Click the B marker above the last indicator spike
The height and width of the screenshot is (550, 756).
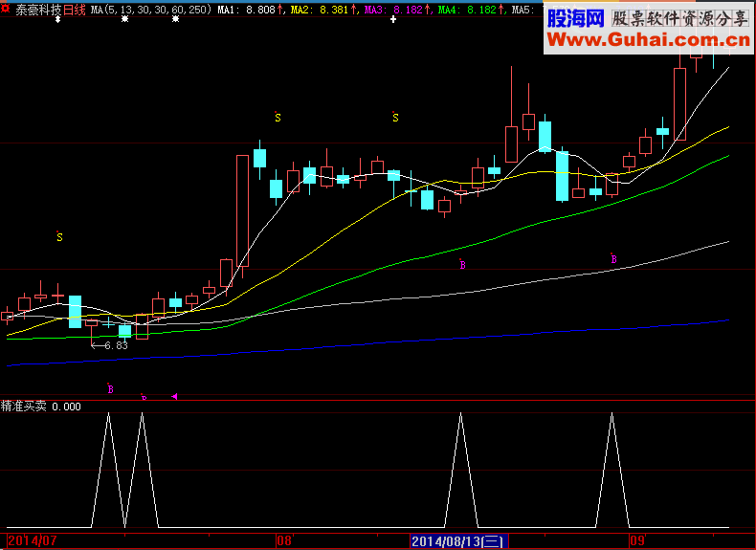[613, 259]
